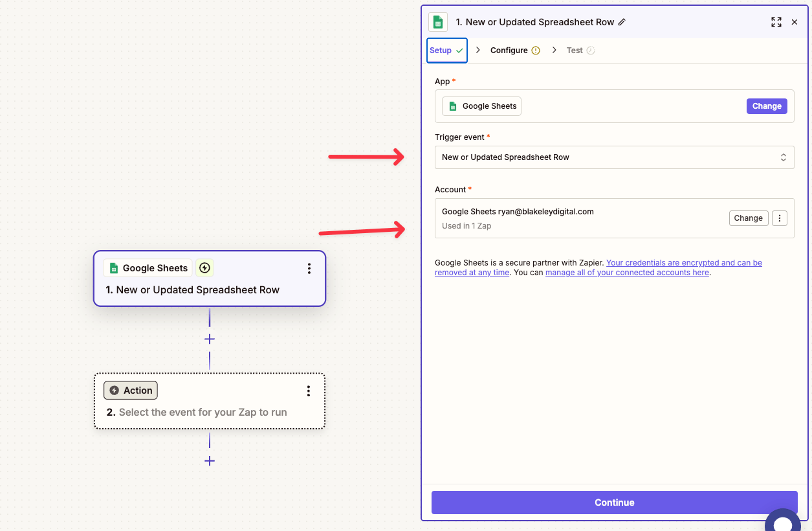
Task: Click the Google Sheets icon in the panel header
Action: (438, 22)
